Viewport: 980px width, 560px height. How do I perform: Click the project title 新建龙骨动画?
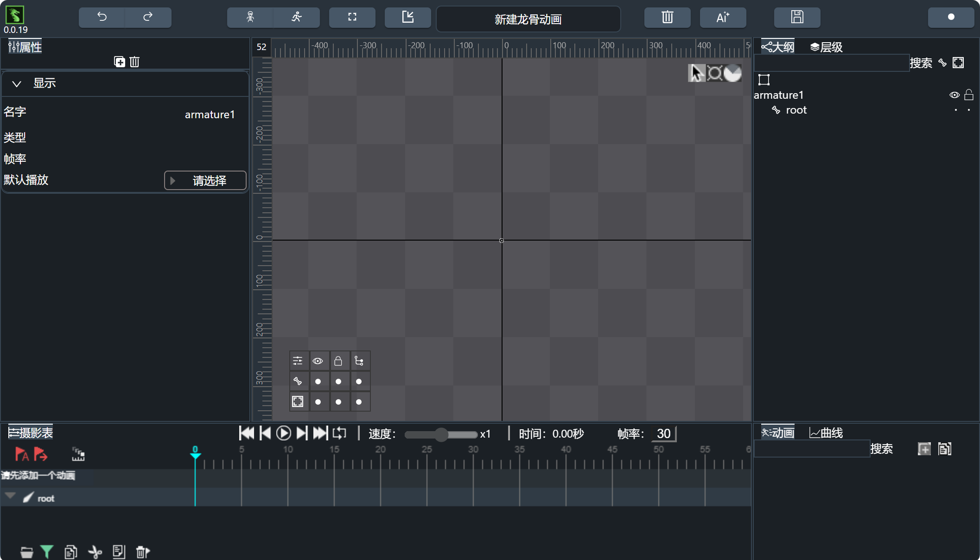click(x=528, y=19)
